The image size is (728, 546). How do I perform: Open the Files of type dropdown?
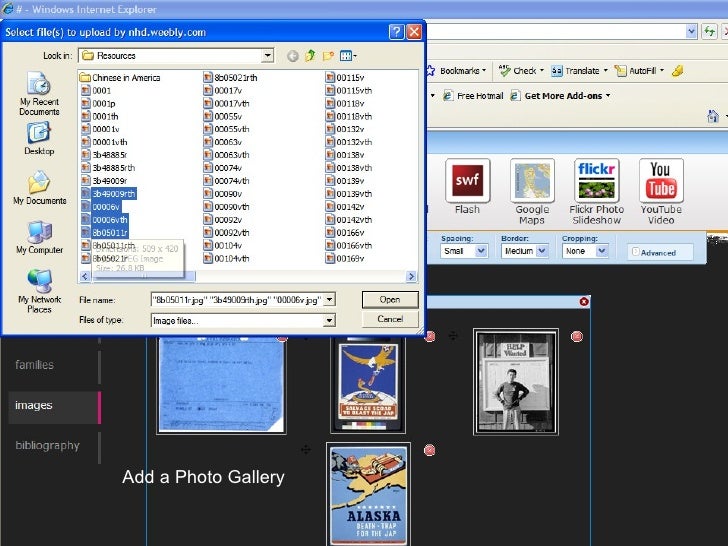tap(328, 321)
